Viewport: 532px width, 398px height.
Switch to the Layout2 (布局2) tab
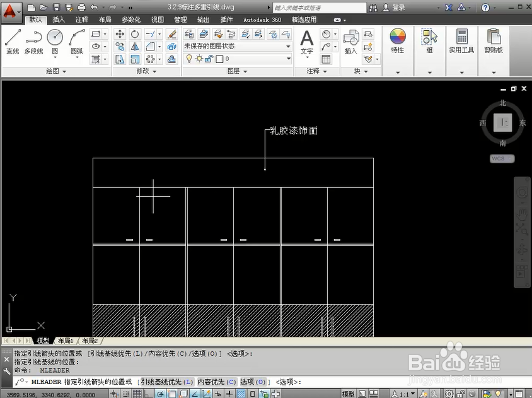[90, 341]
